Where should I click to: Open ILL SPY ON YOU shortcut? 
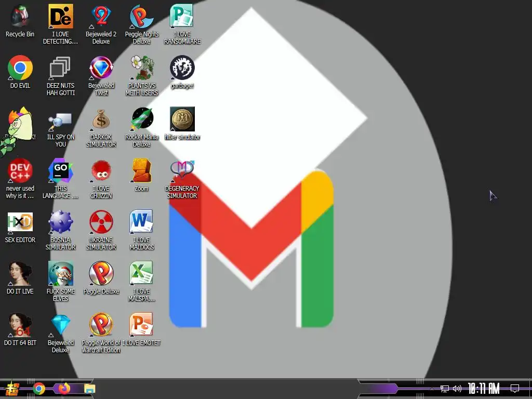[x=60, y=121]
